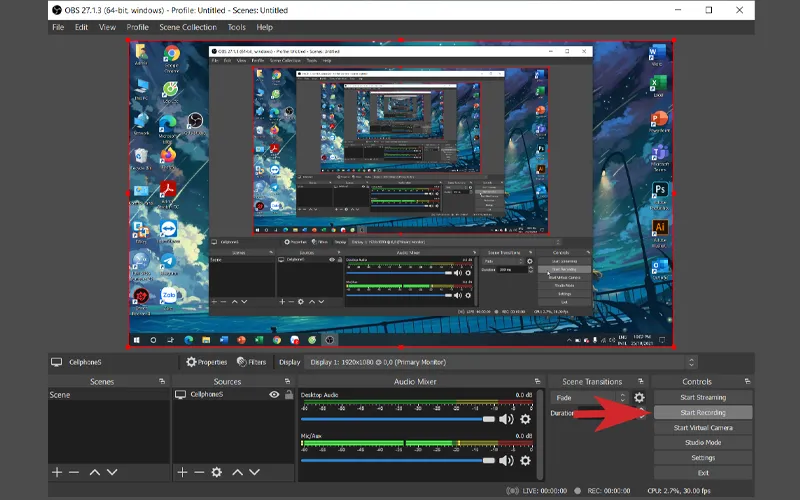Click the live broadcast status icon
Viewport: 800px width, 500px height.
(513, 491)
